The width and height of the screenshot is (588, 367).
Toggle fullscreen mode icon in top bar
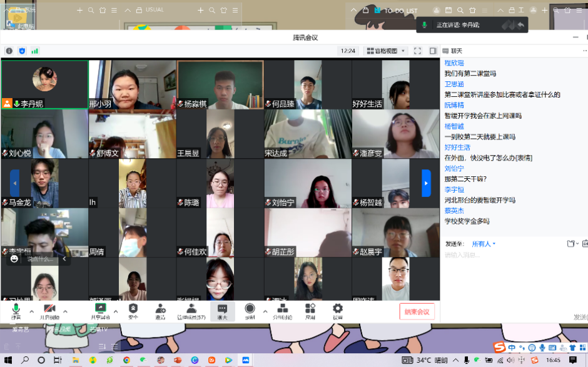coord(417,51)
